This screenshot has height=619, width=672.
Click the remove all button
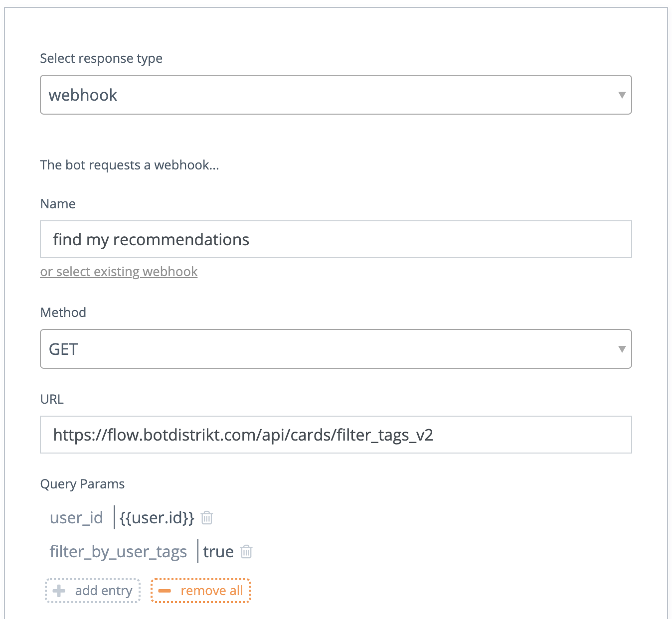point(201,591)
